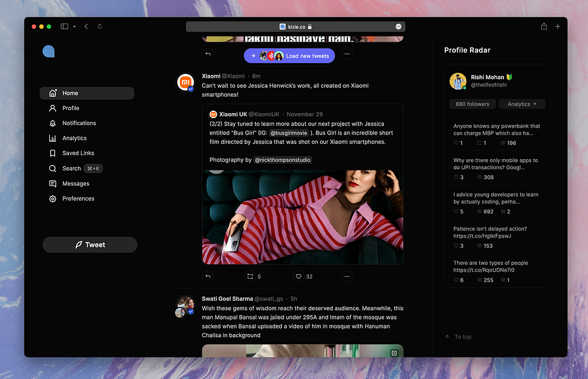Open Swati Goel Sharma tweet video thumbnail

[x=303, y=351]
